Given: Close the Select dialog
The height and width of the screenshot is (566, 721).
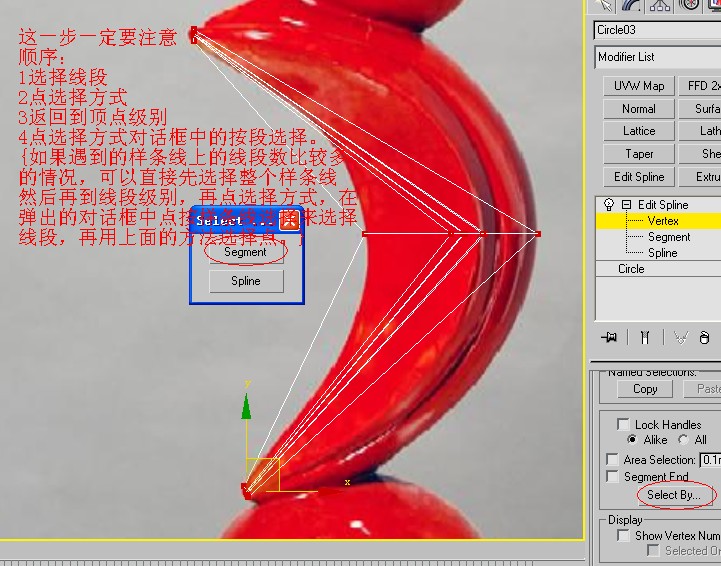Looking at the screenshot, I should point(289,221).
